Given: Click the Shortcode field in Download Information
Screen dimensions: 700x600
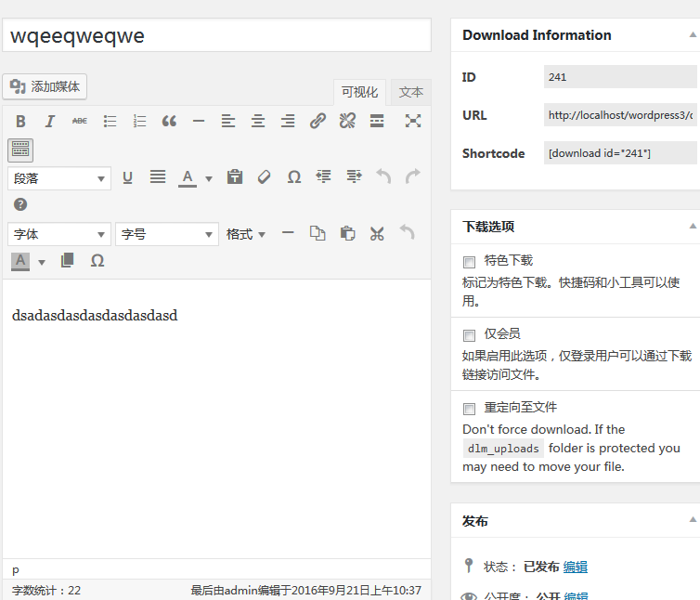Looking at the screenshot, I should click(619, 153).
